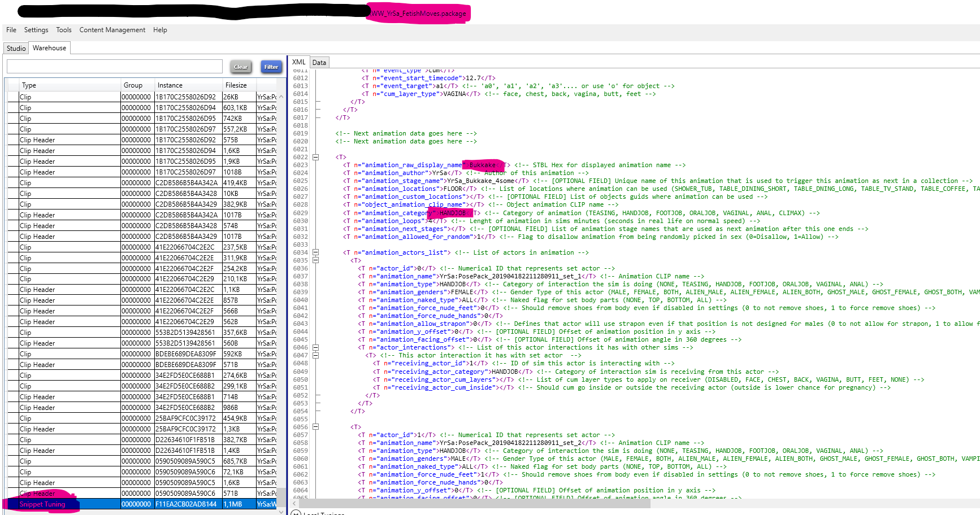Click the resource list vertical scrollbar thumb
The height and width of the screenshot is (515, 980).
[281, 497]
